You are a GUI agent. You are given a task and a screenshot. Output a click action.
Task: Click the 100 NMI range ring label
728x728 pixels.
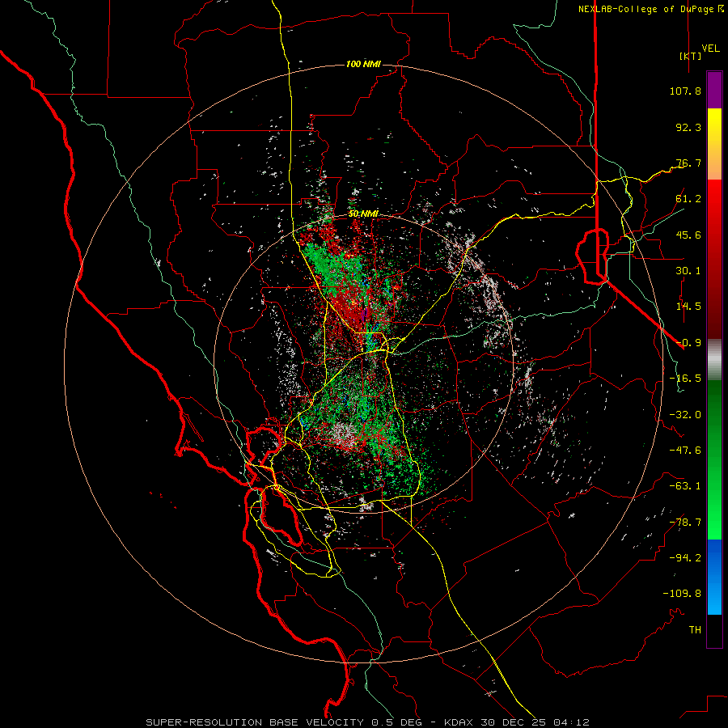[363, 64]
